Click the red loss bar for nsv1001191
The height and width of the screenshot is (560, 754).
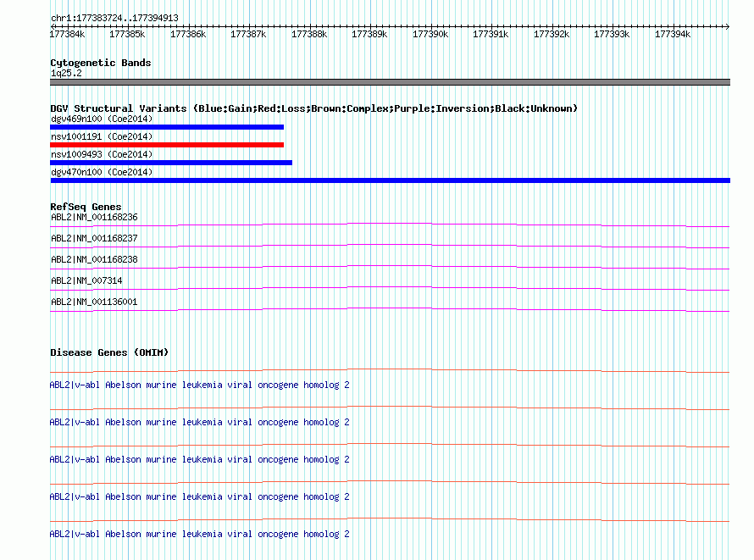click(x=167, y=145)
